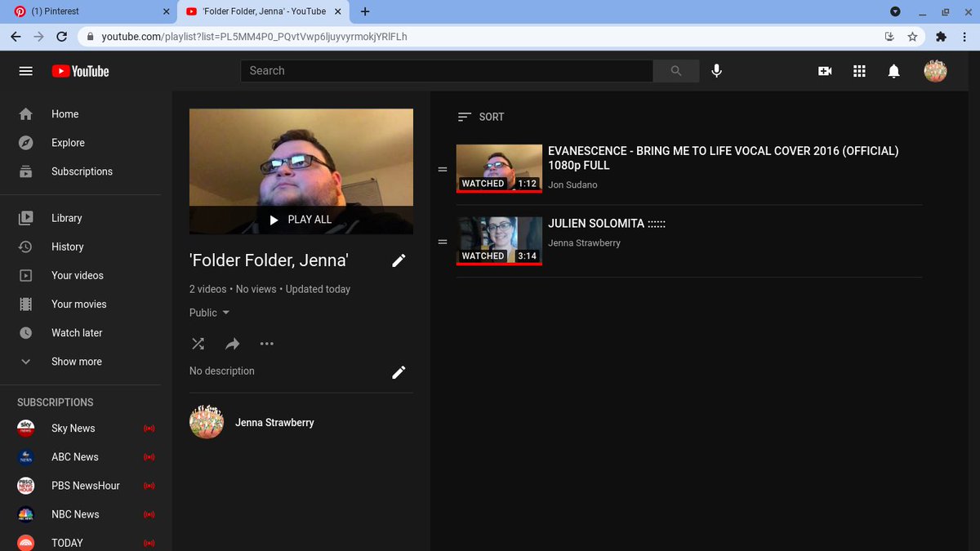
Task: Shuffle play the playlist
Action: (x=198, y=344)
